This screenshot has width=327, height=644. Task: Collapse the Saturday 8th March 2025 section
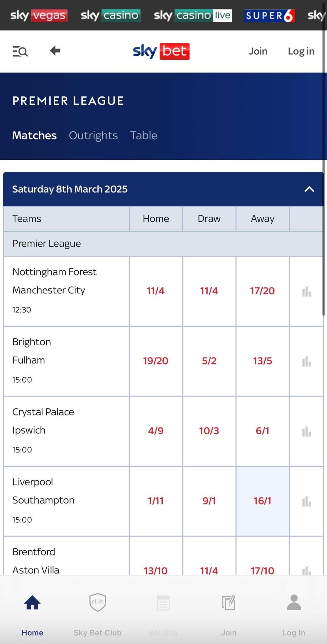pyautogui.click(x=309, y=189)
